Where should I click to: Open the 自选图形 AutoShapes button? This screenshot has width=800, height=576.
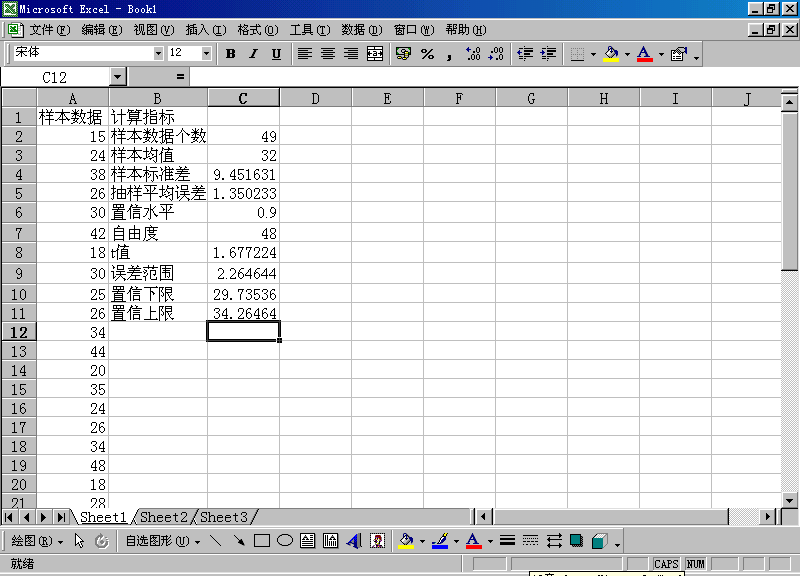pyautogui.click(x=156, y=541)
